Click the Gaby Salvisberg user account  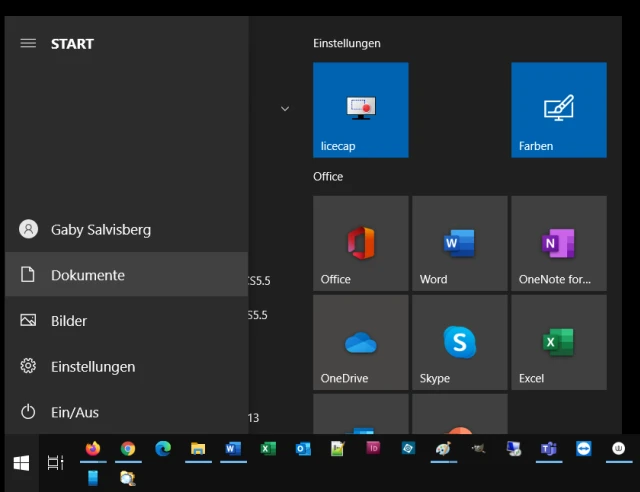pos(100,229)
